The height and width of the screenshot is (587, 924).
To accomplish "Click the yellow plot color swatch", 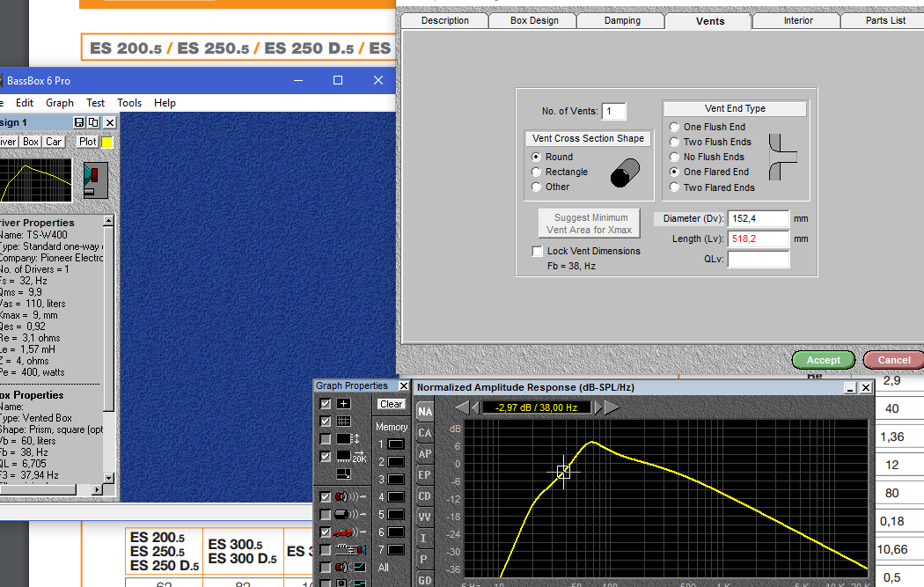I will (x=107, y=142).
